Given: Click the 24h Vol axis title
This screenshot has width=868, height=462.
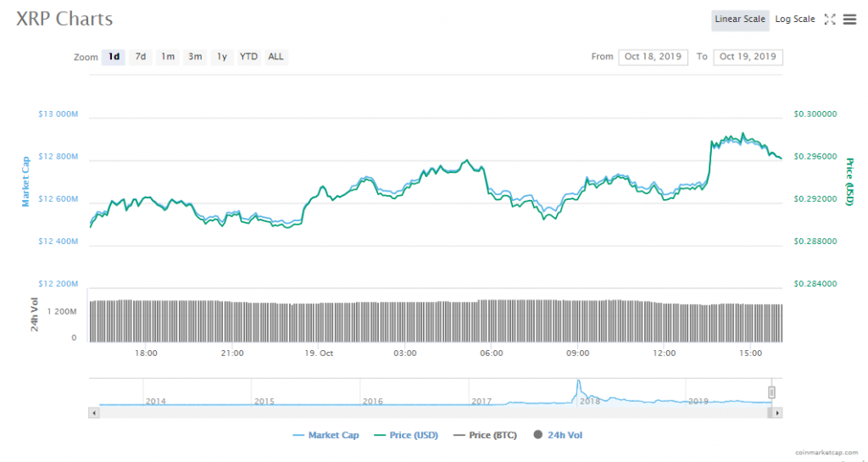Looking at the screenshot, I should 34,314.
